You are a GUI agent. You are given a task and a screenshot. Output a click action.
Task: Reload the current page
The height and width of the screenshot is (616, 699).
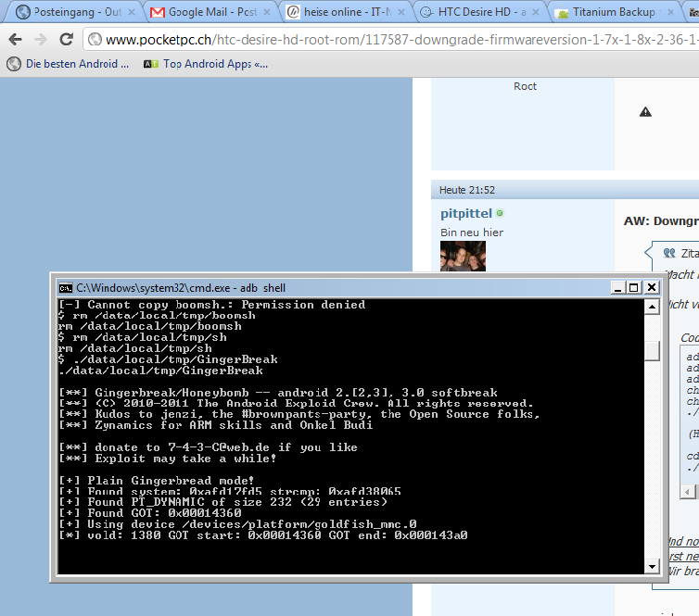pos(67,40)
